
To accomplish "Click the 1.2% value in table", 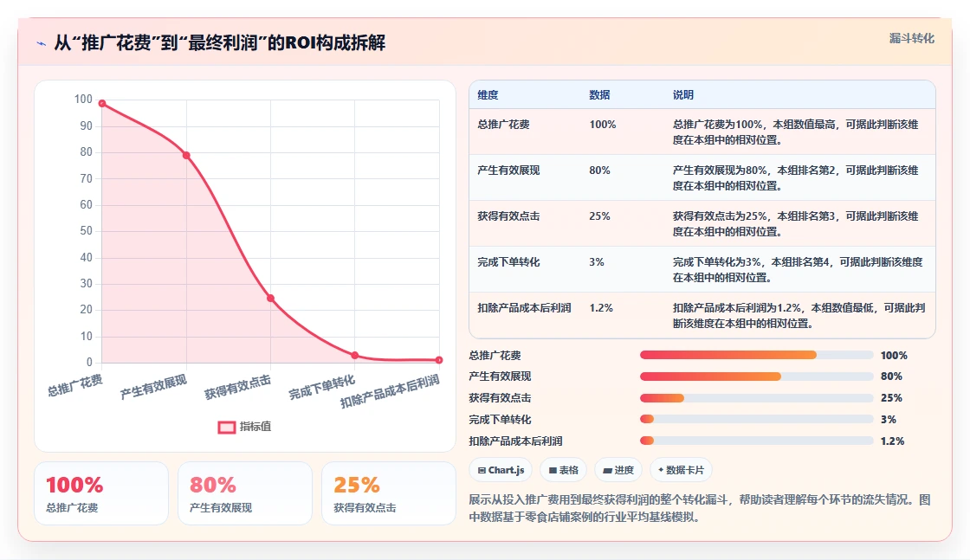I will (x=601, y=308).
